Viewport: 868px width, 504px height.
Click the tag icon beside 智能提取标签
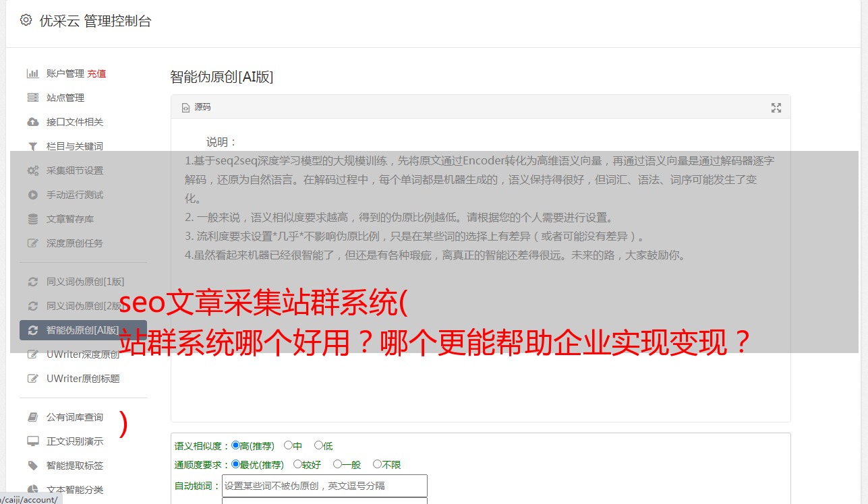tap(32, 466)
